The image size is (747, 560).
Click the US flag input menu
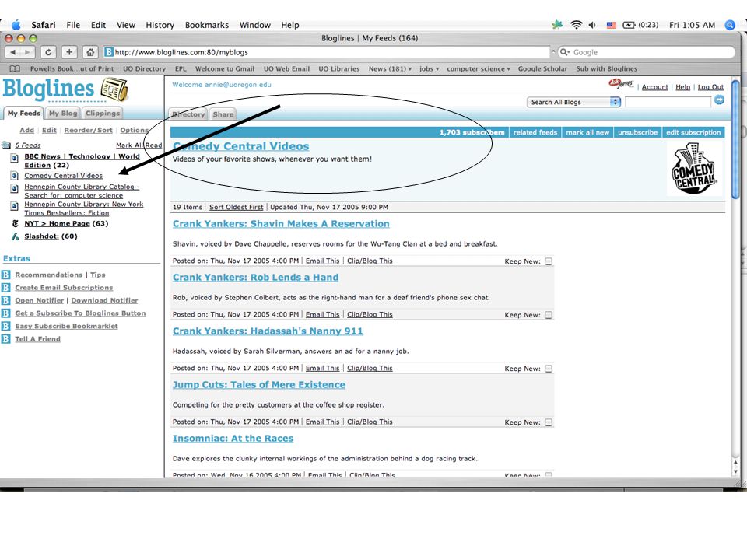[612, 25]
